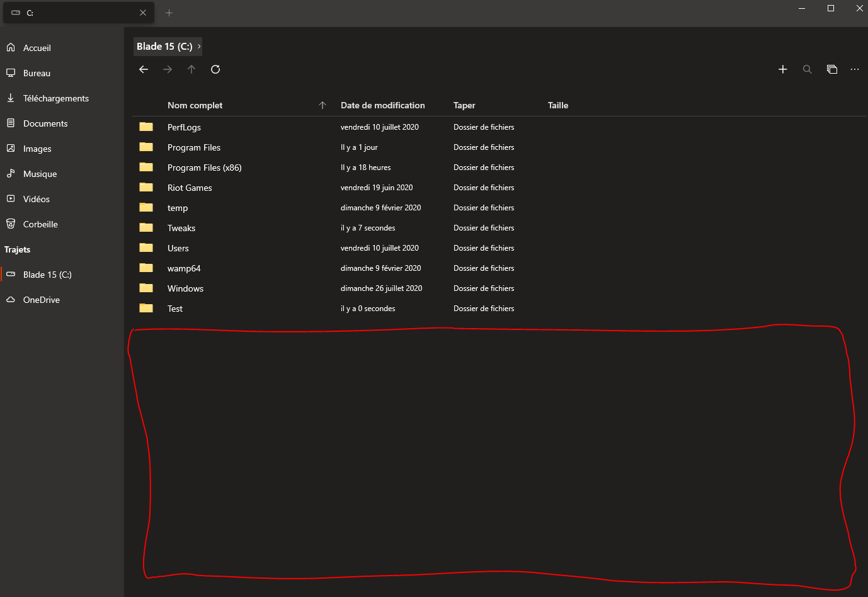The width and height of the screenshot is (868, 597).
Task: Open the three-dot overflow menu
Action: click(854, 69)
